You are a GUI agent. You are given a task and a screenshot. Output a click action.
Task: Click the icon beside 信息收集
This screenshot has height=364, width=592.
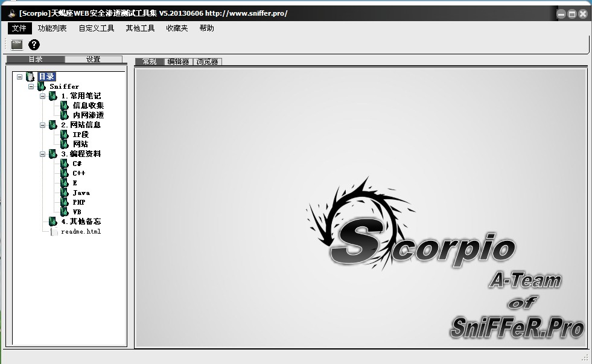[x=64, y=106]
